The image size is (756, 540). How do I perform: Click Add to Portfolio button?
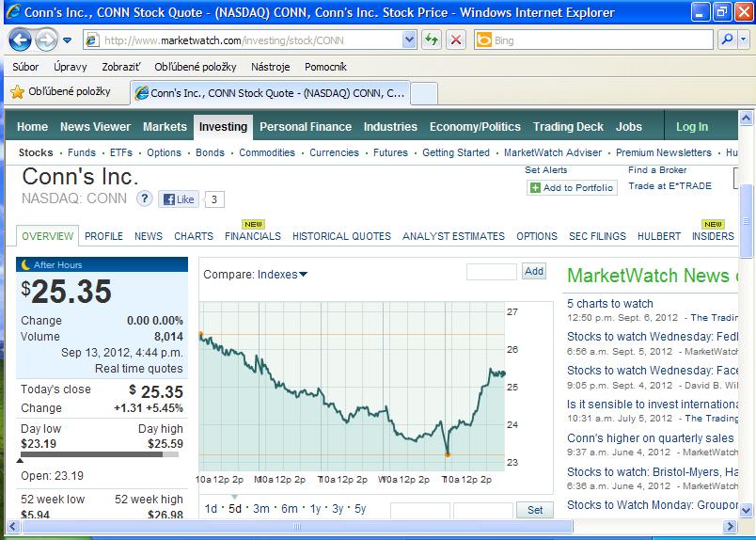[x=572, y=188]
